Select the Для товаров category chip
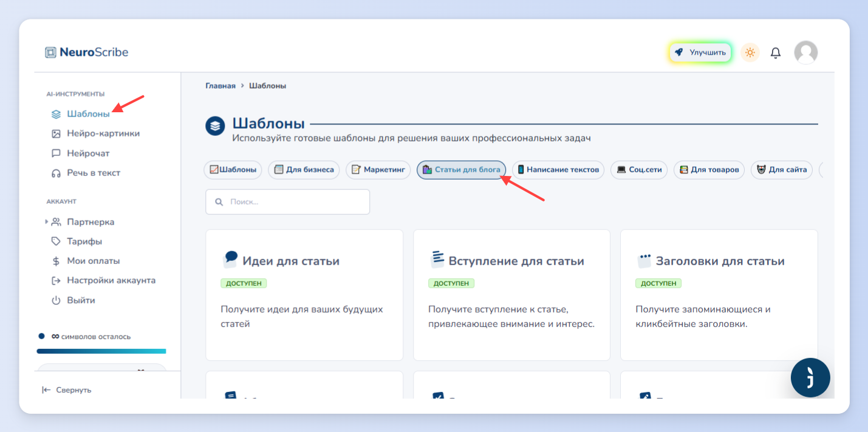This screenshot has height=432, width=868. coord(709,170)
